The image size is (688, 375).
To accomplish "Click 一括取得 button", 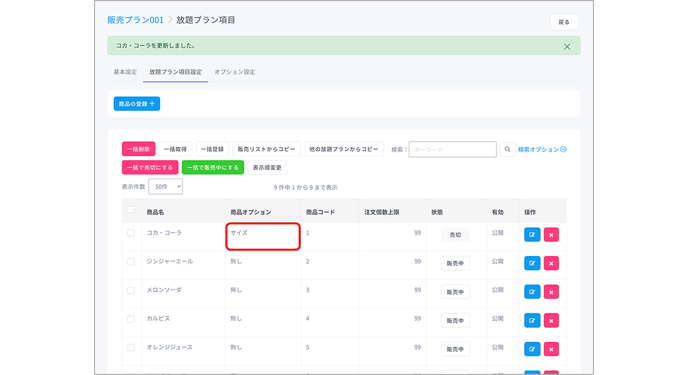I will 175,149.
